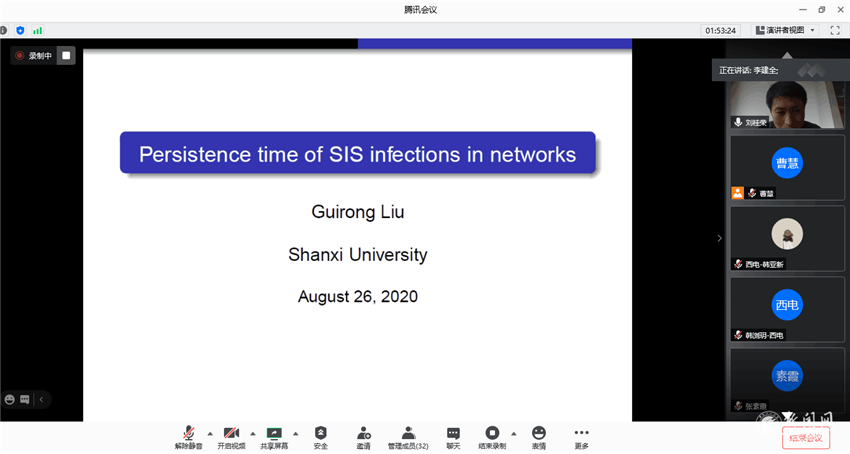Check the network signal strength icon
Screen dimensions: 850x454
coord(38,30)
